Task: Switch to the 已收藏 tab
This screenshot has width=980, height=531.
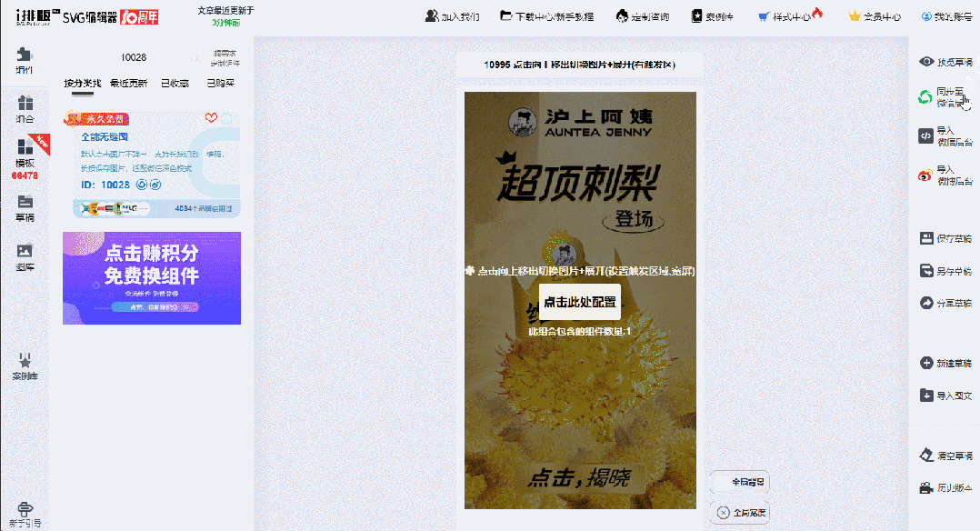Action: 175,83
